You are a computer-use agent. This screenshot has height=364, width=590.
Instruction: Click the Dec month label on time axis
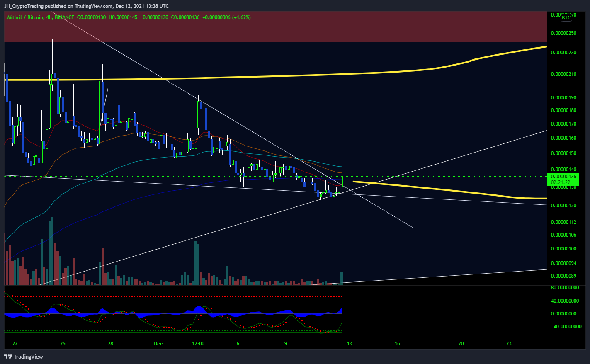coord(158,344)
